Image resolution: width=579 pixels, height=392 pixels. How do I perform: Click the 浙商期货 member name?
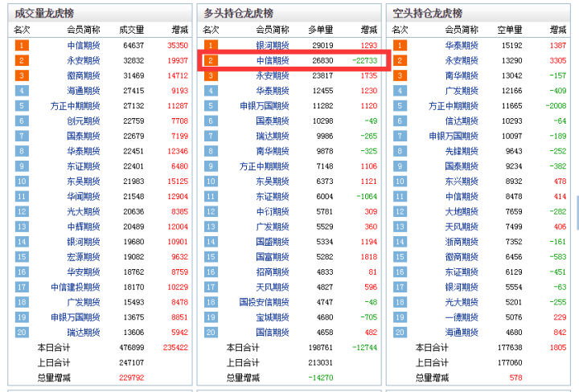coord(462,242)
